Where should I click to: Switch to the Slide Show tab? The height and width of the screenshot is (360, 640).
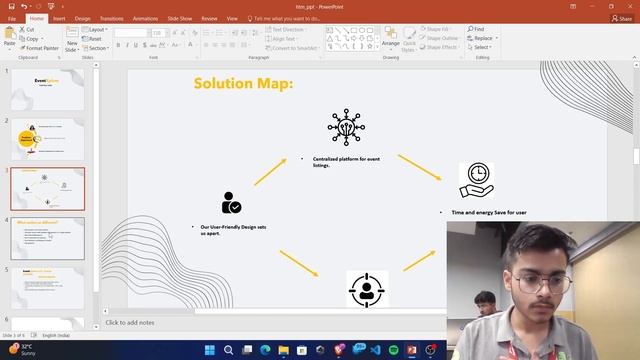coord(180,19)
